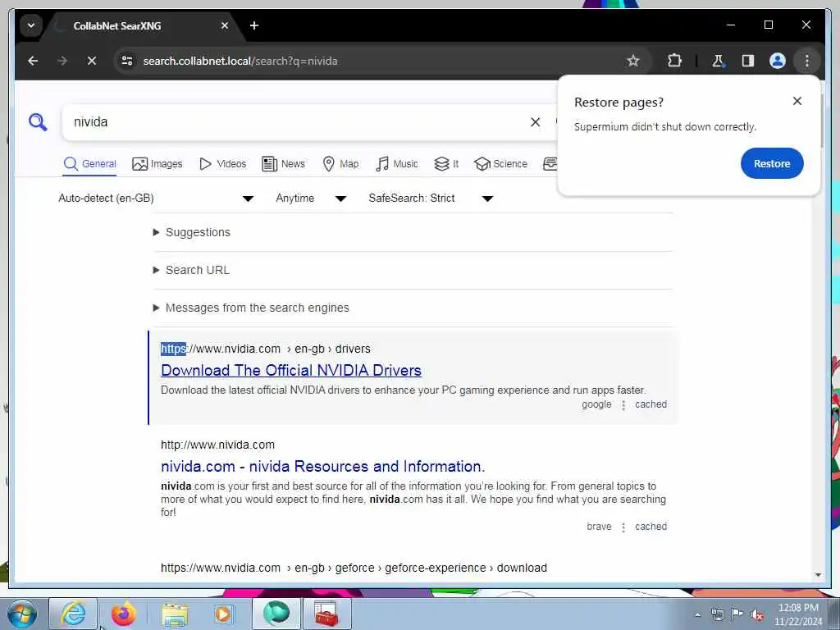Open the network tray icon
840x630 pixels.
pyautogui.click(x=717, y=614)
